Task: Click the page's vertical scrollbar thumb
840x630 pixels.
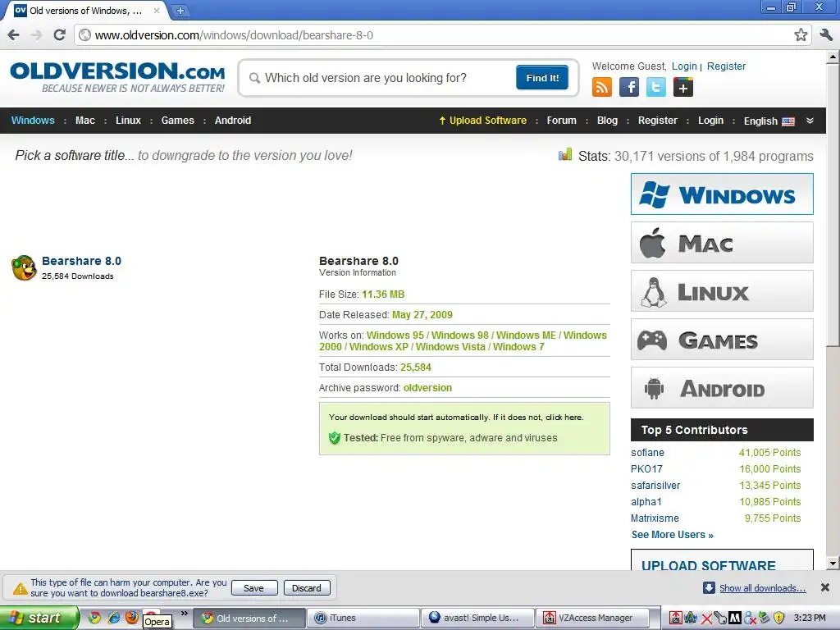Action: (833, 205)
